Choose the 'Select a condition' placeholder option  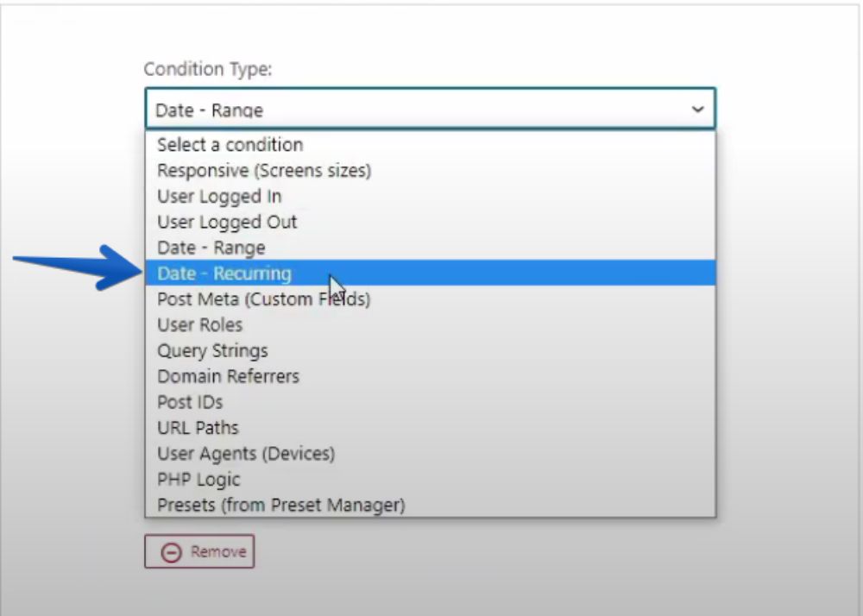(431, 145)
